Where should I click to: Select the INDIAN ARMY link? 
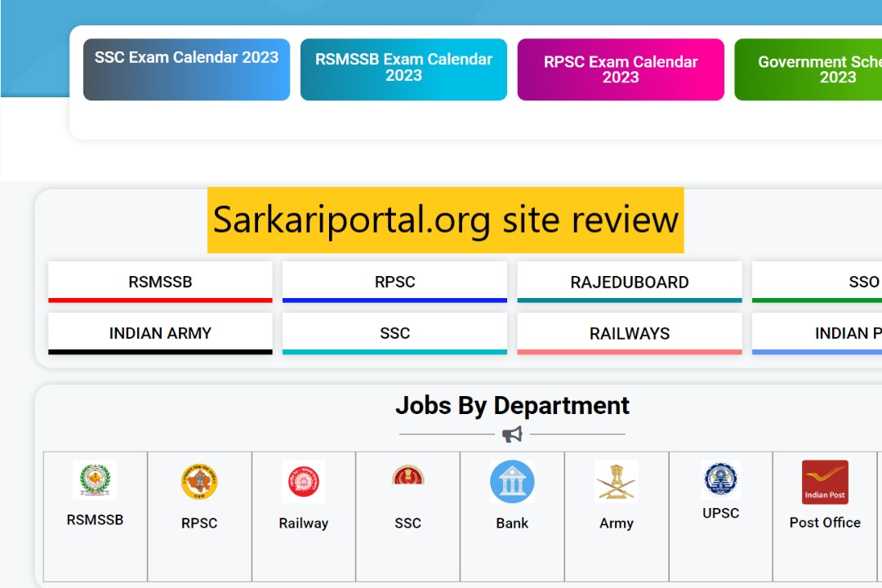[x=160, y=332]
